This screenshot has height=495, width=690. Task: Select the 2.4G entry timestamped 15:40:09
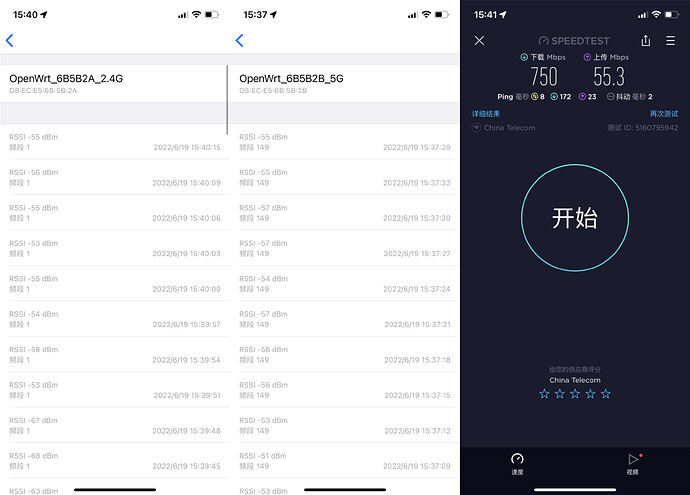(x=115, y=177)
